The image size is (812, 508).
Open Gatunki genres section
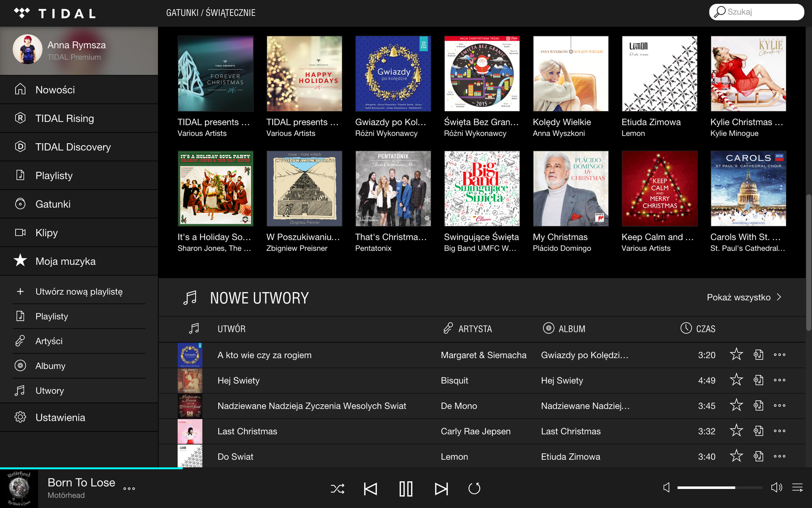click(x=79, y=204)
